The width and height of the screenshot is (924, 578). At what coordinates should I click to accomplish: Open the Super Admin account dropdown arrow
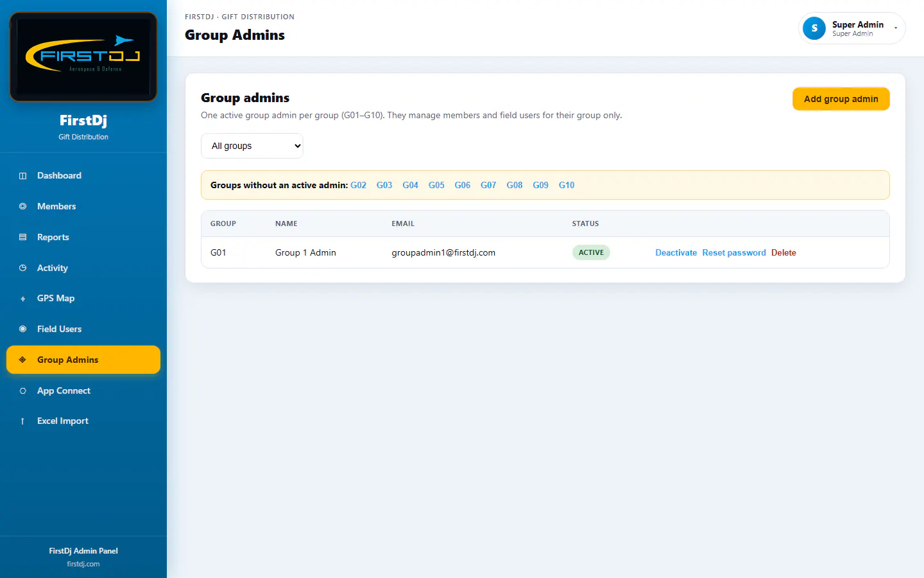coord(896,28)
